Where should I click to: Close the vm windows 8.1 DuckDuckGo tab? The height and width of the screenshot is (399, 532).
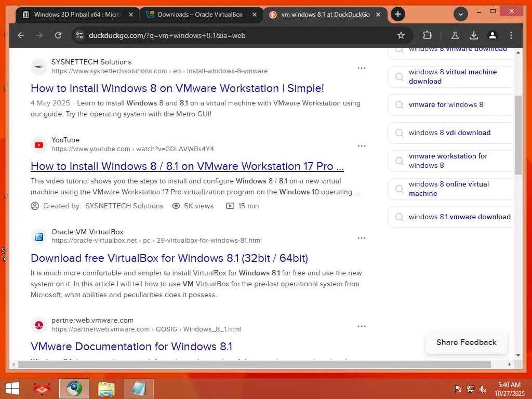coord(378,15)
